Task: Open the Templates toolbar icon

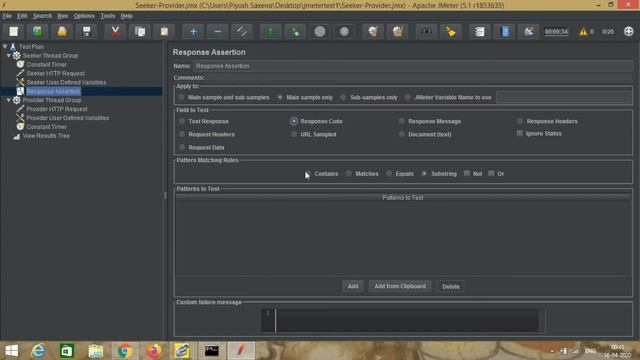Action: coord(38,31)
